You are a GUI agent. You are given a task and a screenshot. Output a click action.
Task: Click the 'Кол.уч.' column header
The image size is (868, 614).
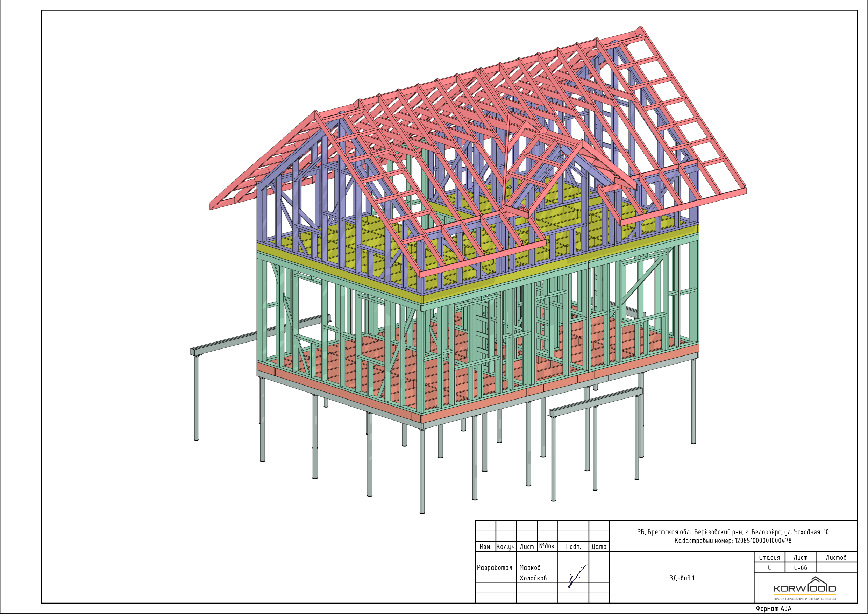(506, 547)
